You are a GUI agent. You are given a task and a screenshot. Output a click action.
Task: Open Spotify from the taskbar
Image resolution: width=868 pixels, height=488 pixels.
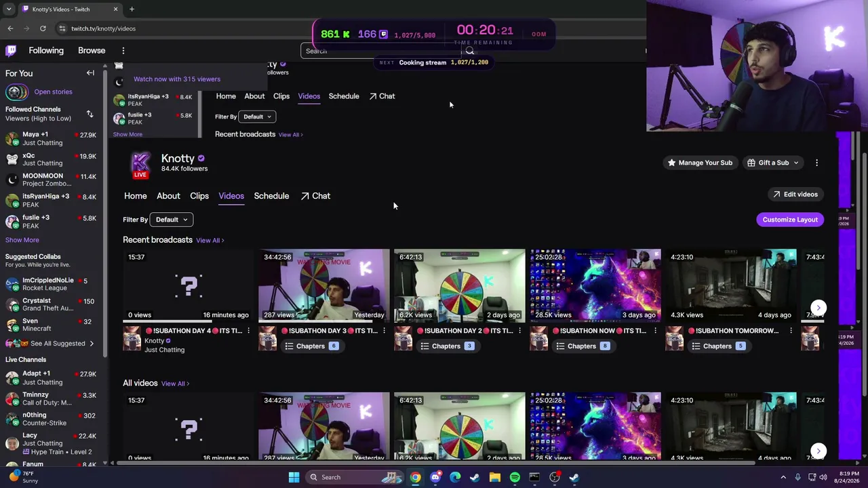click(515, 477)
